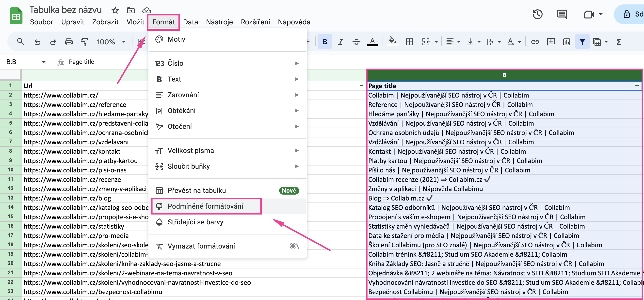Select Podmíněné formátování

point(227,206)
